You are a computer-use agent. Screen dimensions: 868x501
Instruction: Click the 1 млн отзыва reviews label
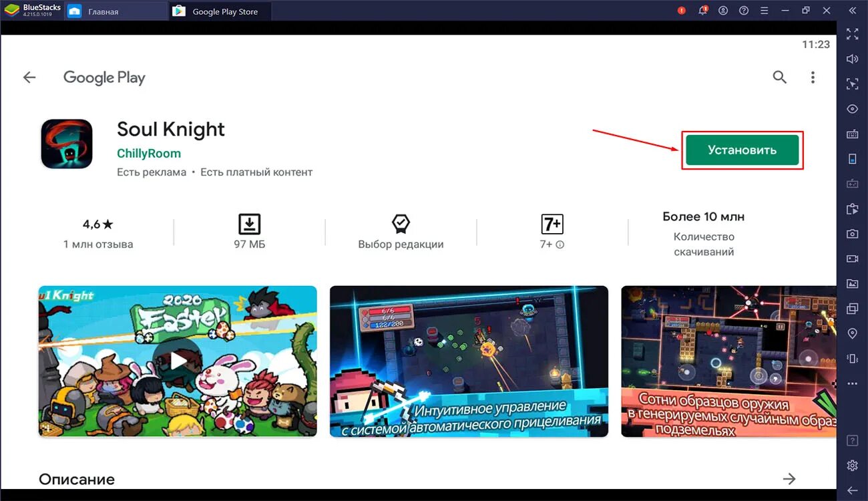(x=98, y=244)
